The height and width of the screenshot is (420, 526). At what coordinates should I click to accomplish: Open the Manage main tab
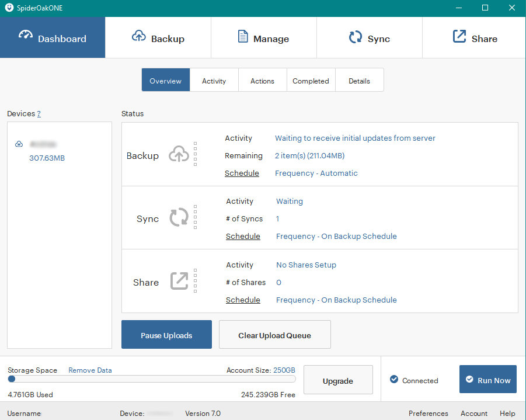(264, 37)
